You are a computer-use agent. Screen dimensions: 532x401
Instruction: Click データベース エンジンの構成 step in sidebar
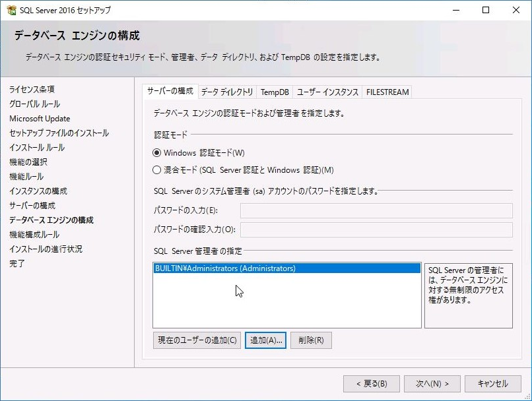point(51,220)
